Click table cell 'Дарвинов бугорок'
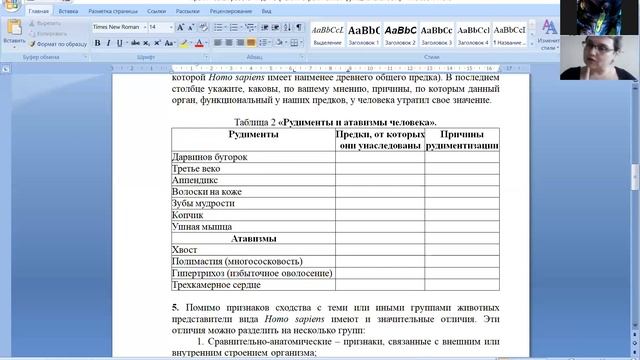The width and height of the screenshot is (640, 360). [x=253, y=157]
